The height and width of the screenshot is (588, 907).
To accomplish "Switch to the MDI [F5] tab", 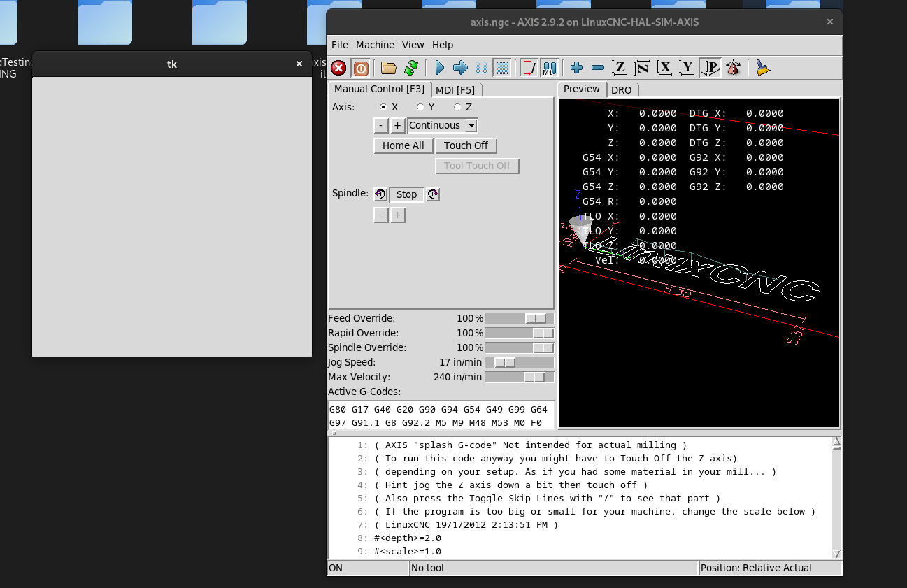I will [455, 90].
